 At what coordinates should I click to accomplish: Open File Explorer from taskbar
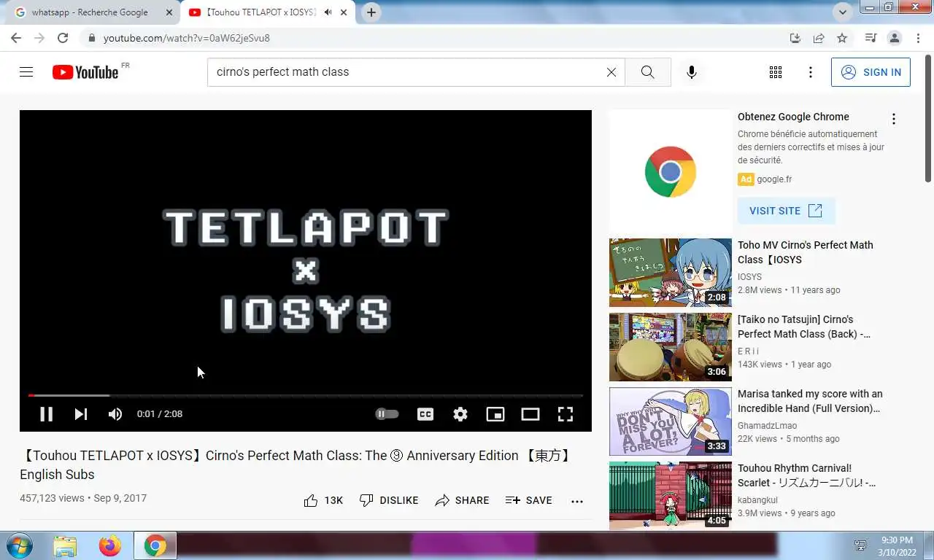coord(65,545)
